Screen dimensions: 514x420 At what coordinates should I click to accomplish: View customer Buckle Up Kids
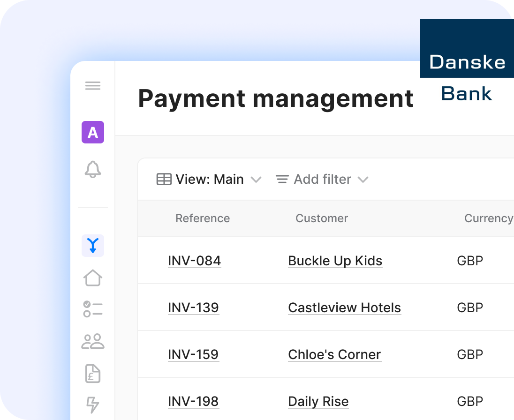click(335, 261)
